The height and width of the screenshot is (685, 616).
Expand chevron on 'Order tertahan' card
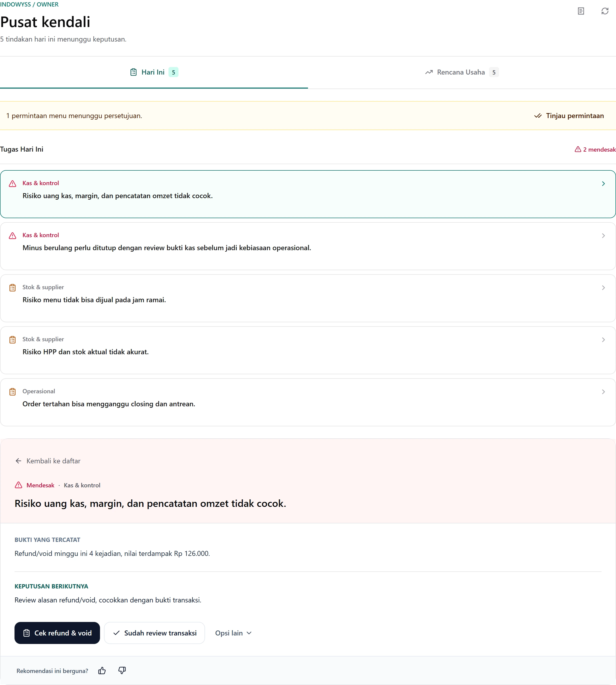click(603, 392)
